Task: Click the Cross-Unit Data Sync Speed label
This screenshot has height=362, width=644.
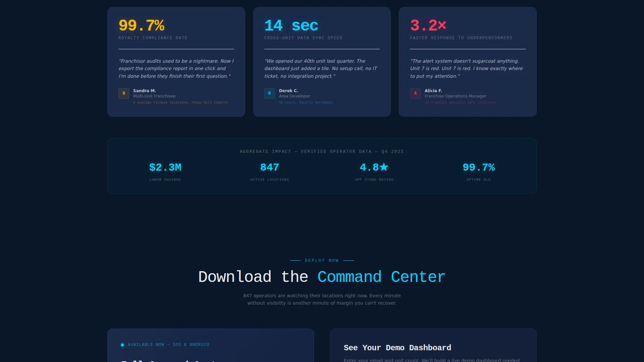Action: click(x=303, y=38)
